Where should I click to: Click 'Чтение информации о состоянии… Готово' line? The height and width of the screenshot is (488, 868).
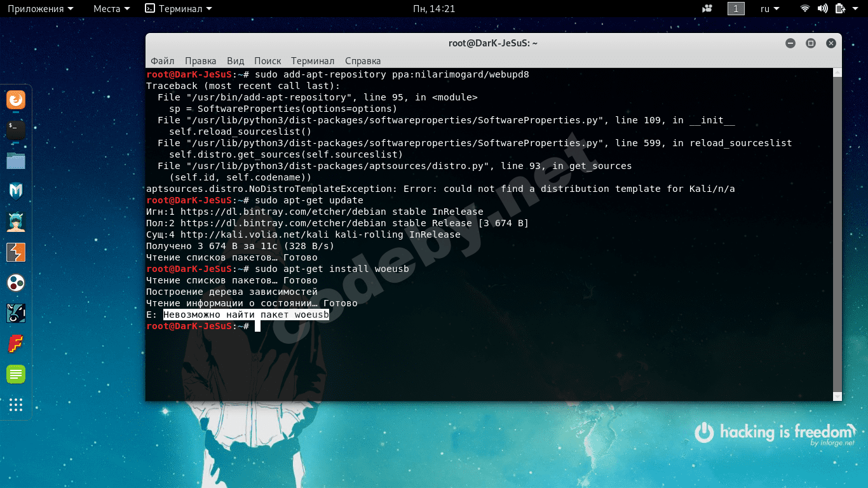(252, 303)
